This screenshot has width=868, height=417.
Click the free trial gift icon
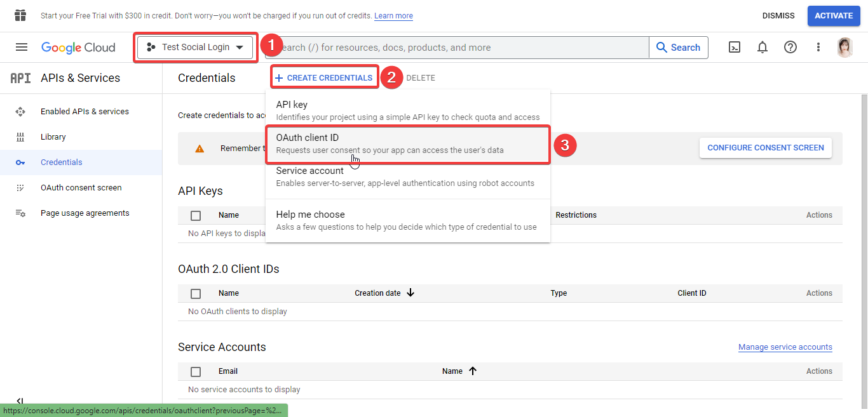coord(20,15)
